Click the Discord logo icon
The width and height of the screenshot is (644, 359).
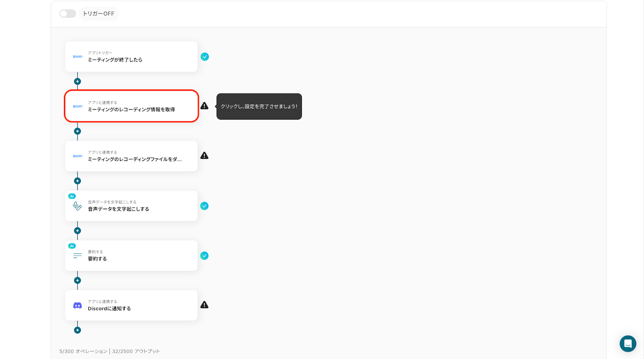[77, 305]
